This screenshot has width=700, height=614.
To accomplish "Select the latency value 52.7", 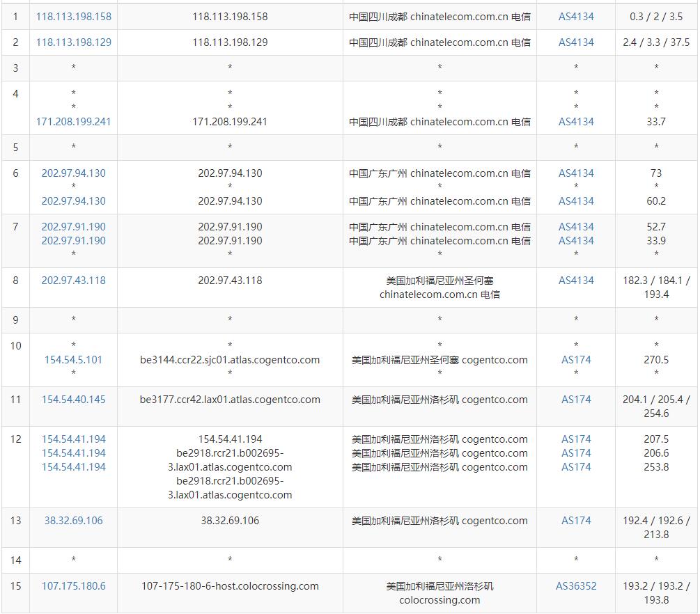I will coord(656,227).
